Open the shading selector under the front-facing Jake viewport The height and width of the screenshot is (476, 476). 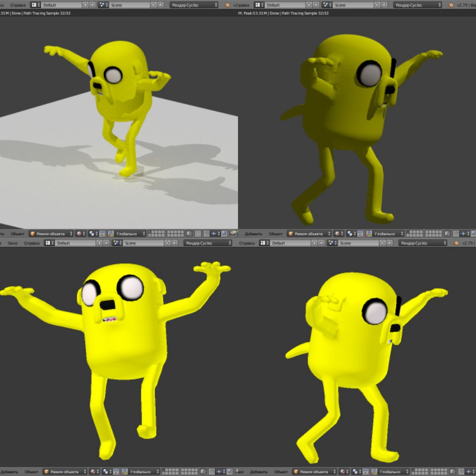pyautogui.click(x=94, y=472)
